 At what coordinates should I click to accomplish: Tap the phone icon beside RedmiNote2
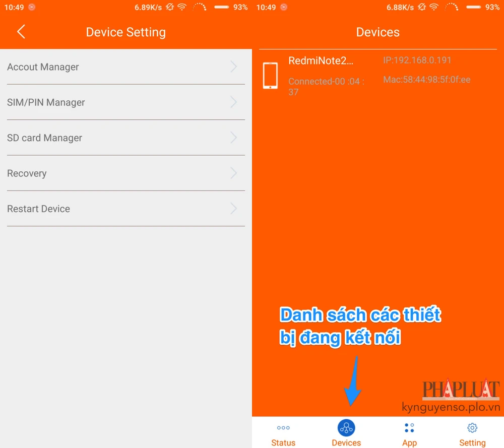coord(271,76)
